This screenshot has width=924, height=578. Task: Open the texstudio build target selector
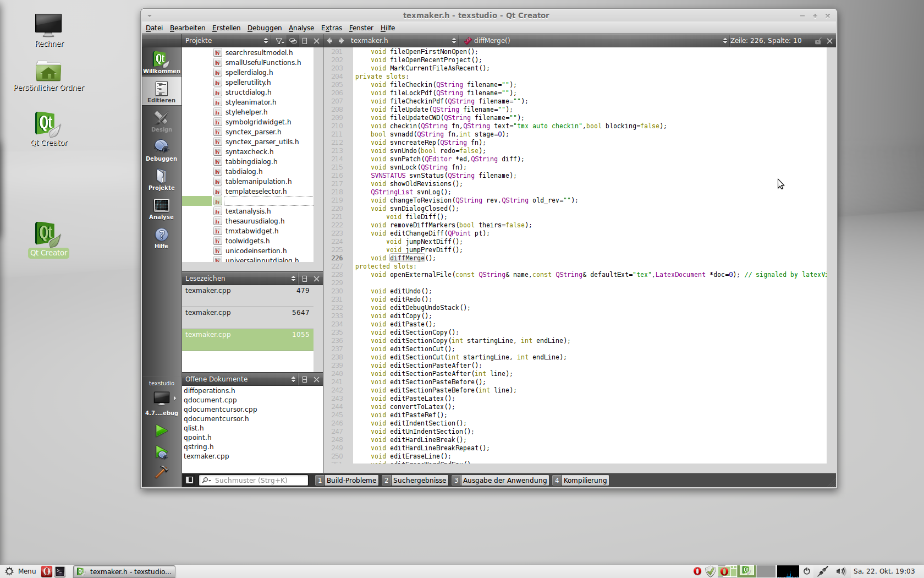(x=161, y=398)
